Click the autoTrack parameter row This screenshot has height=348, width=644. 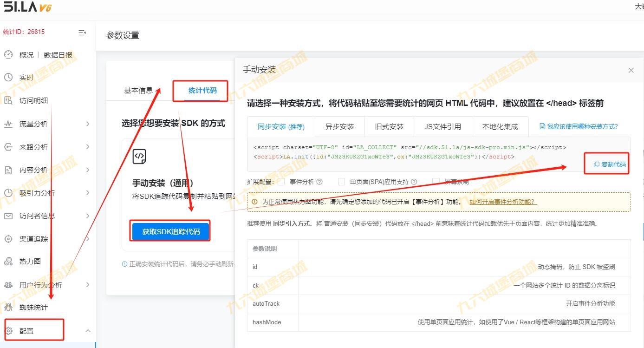[x=439, y=304]
